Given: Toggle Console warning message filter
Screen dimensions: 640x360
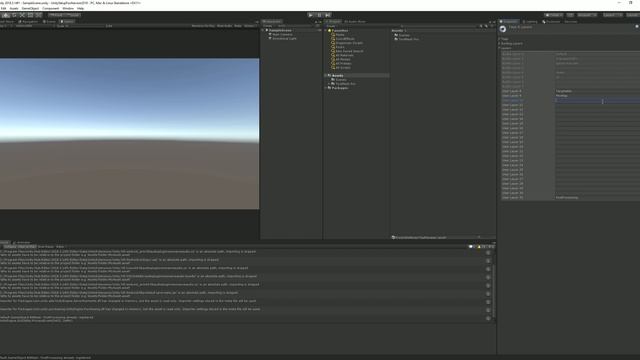Looking at the screenshot, I should point(481,247).
